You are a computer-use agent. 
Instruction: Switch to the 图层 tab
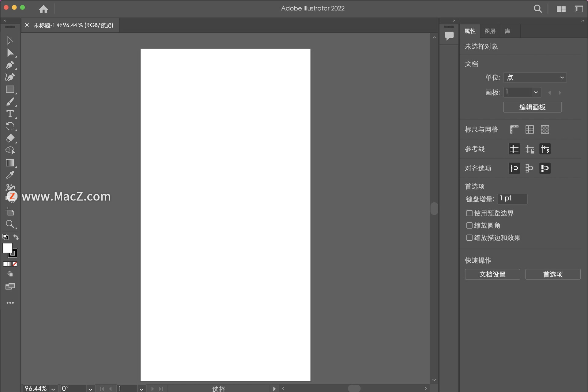pos(490,31)
